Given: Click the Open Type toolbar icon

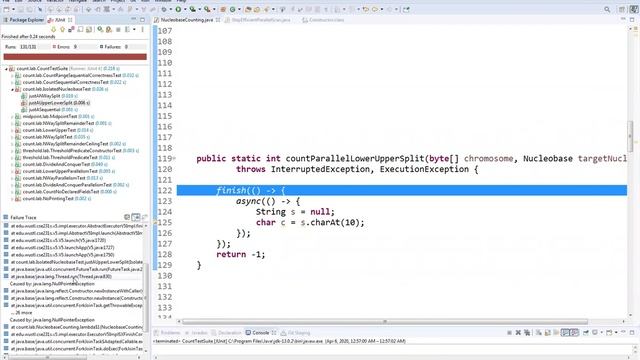Looking at the screenshot, I should pyautogui.click(x=248, y=9).
